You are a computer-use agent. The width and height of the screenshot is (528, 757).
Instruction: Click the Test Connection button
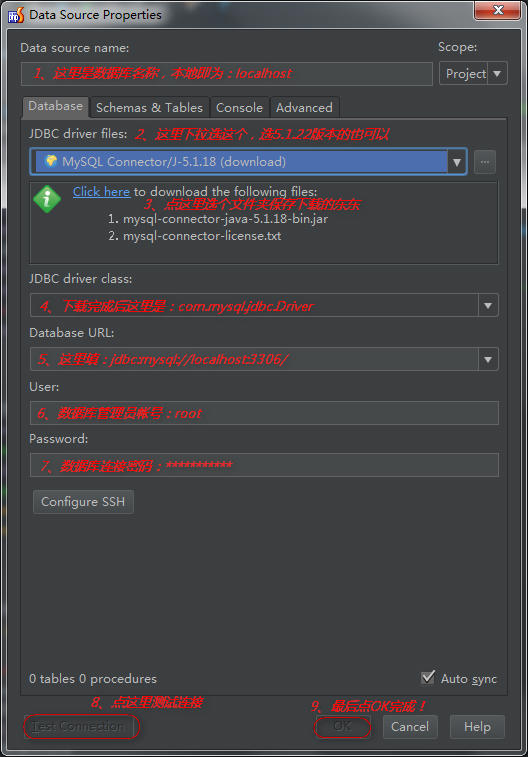tap(81, 727)
